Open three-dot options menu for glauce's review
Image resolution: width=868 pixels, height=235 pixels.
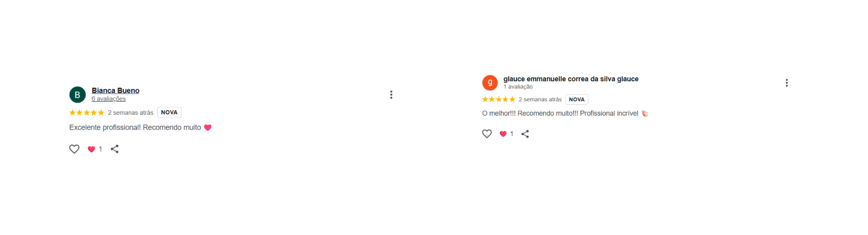787,83
